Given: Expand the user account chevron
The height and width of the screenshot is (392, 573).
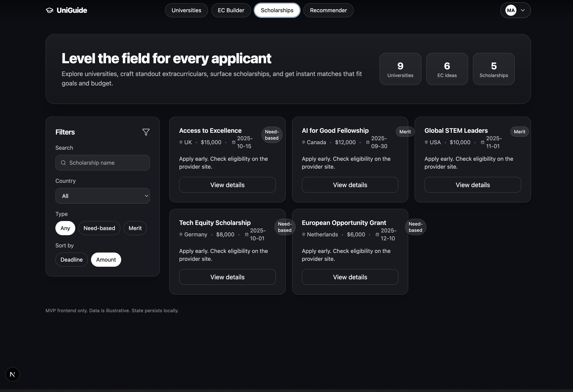Looking at the screenshot, I should (523, 10).
